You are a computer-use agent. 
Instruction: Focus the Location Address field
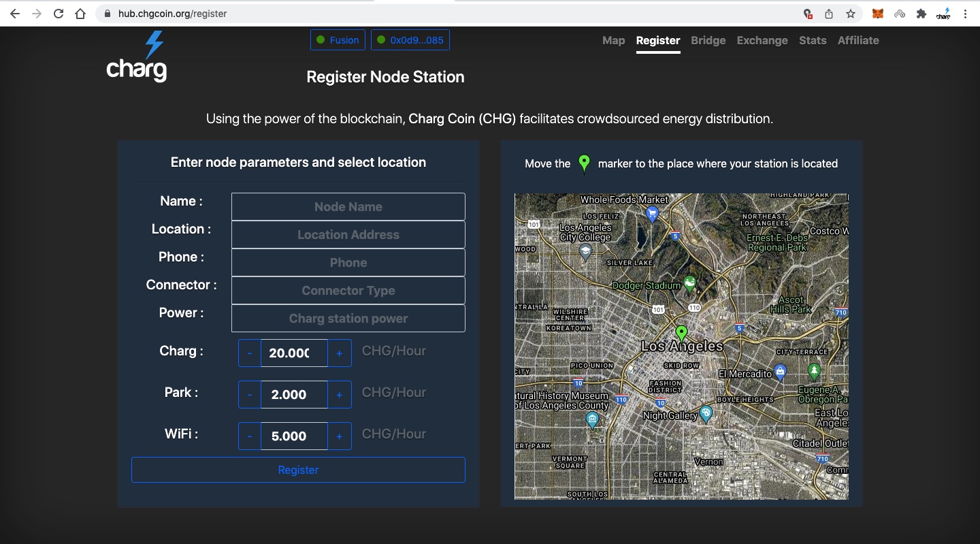click(348, 235)
